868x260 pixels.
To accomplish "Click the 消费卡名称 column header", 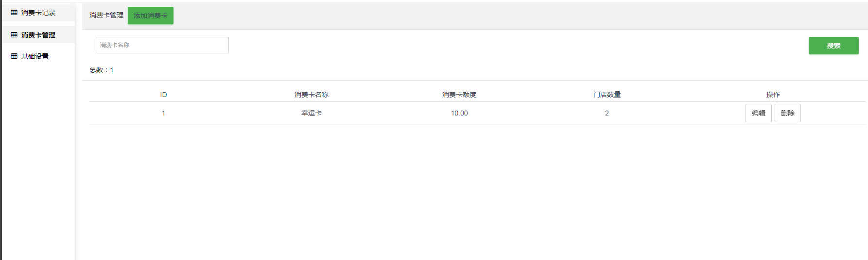I will 312,95.
